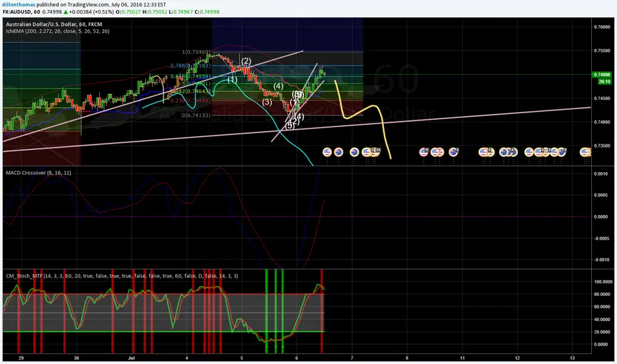Click the last US flag event icon near July 13

click(x=585, y=152)
